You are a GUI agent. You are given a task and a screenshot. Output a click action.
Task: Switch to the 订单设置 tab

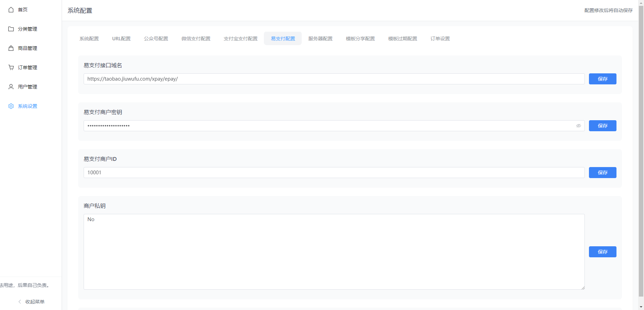pyautogui.click(x=440, y=39)
